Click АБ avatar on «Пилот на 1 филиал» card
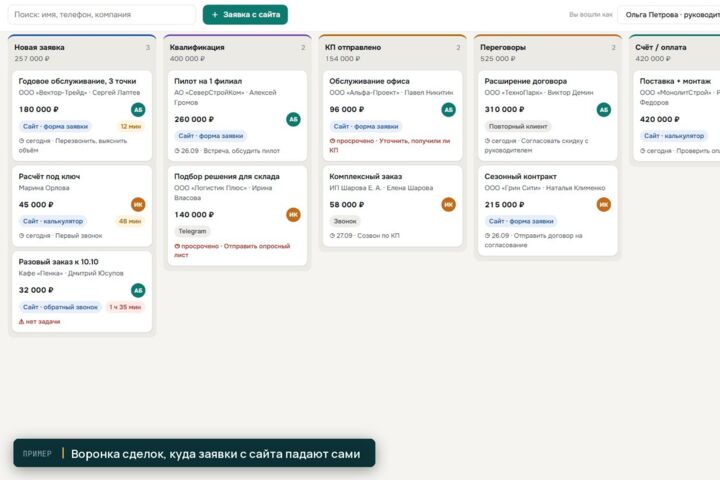This screenshot has width=720, height=480. pyautogui.click(x=293, y=119)
